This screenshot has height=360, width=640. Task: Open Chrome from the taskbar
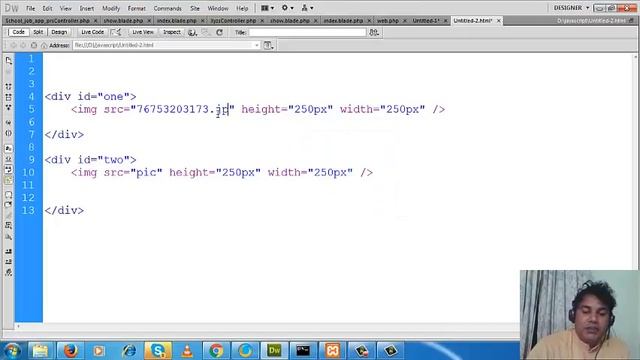[216, 350]
